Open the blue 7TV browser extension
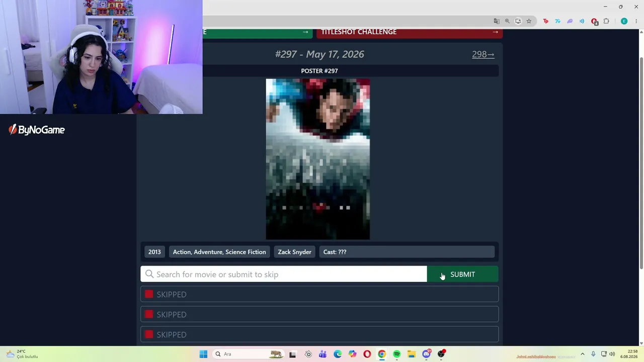644x362 pixels. click(558, 21)
